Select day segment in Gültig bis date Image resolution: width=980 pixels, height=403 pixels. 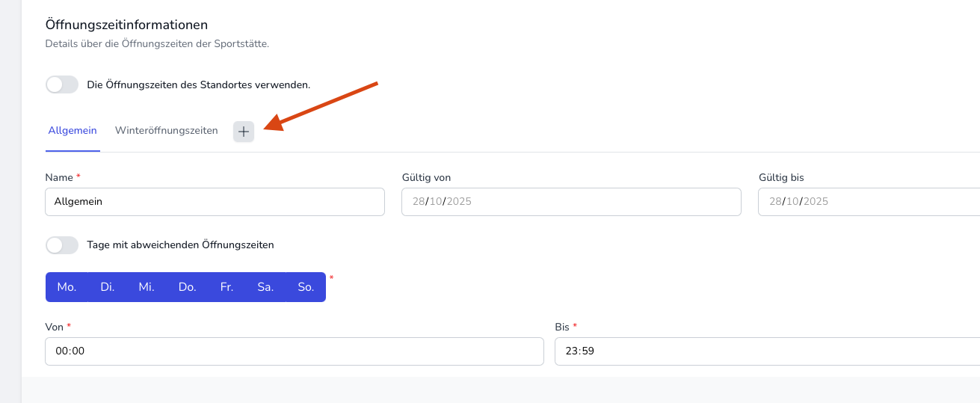coord(774,202)
